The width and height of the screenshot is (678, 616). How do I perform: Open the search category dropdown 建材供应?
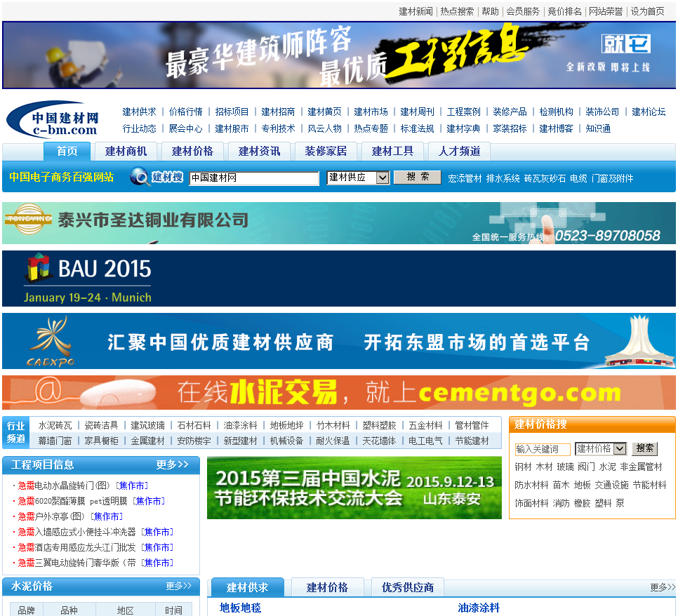tap(357, 178)
